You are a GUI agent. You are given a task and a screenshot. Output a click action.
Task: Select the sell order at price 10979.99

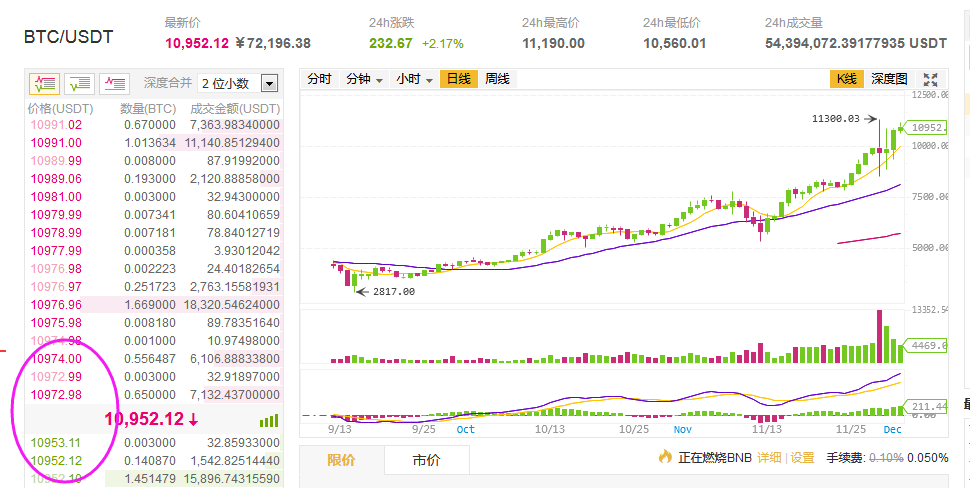click(153, 215)
